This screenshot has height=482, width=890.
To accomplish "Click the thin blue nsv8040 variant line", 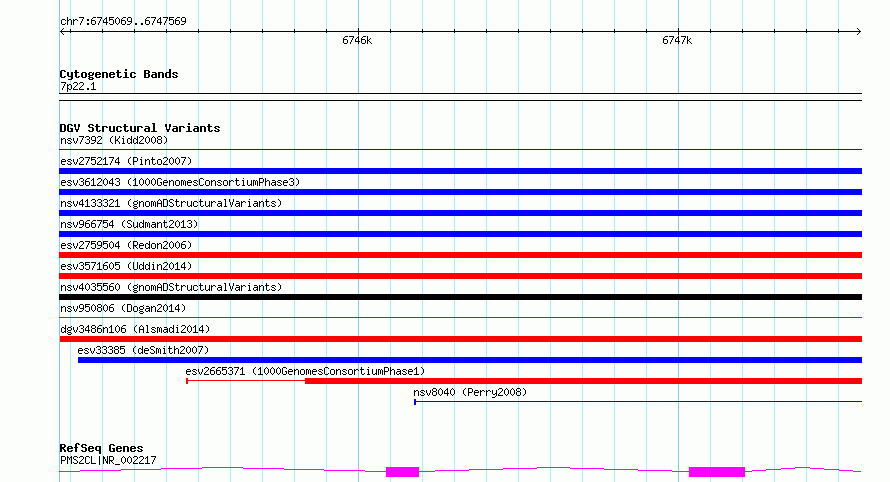I will (638, 402).
